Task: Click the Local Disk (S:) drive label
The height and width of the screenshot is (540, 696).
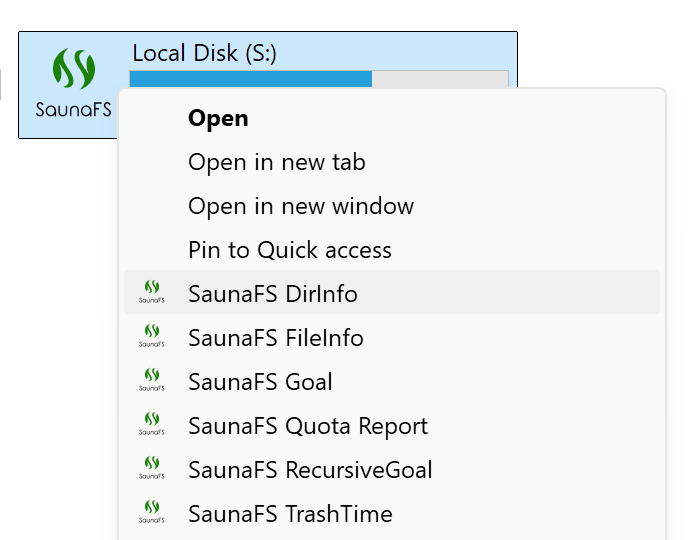Action: [x=205, y=53]
